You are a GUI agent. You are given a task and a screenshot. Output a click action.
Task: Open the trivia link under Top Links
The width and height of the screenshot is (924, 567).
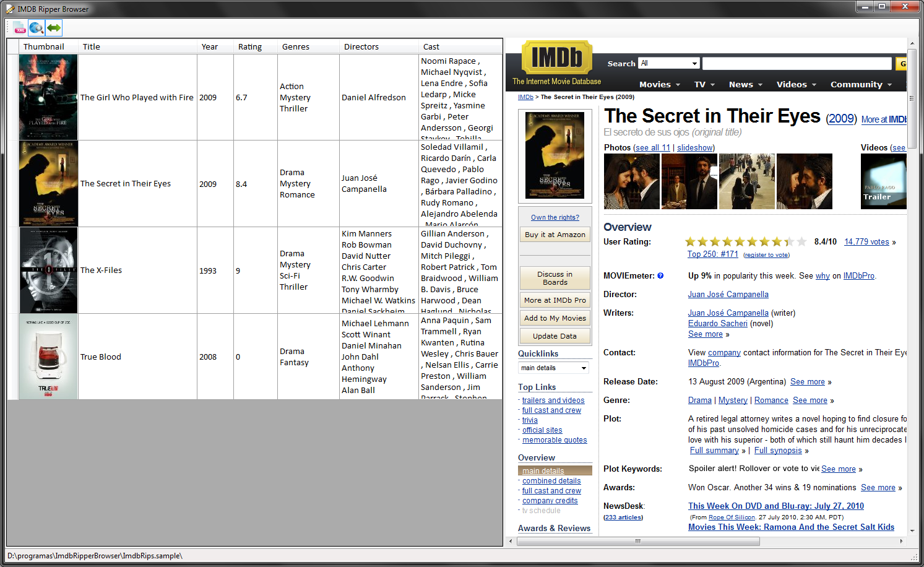(x=530, y=420)
